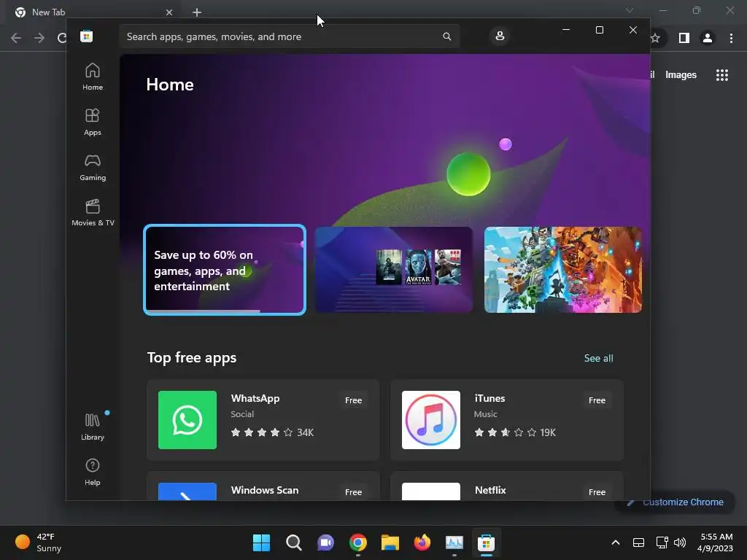Screen dimensions: 747x560
Task: Open the iTunes app icon
Action: pyautogui.click(x=431, y=420)
